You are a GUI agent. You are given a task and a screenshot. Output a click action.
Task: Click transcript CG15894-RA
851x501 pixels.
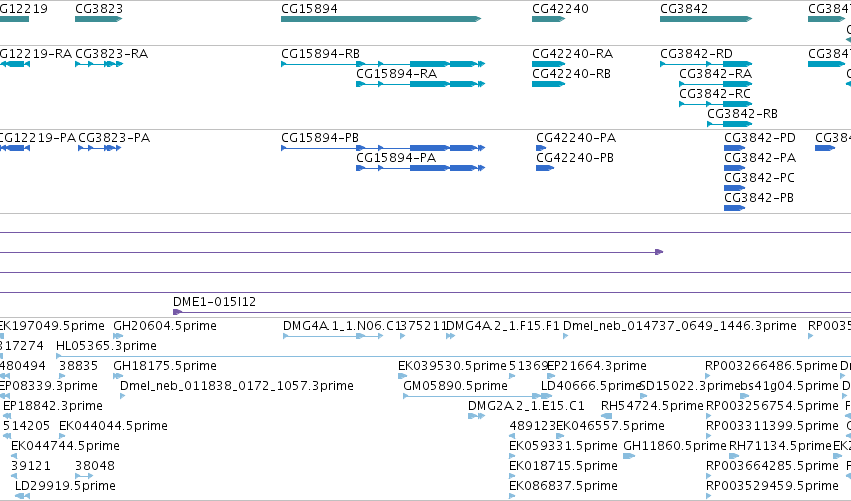tap(396, 74)
